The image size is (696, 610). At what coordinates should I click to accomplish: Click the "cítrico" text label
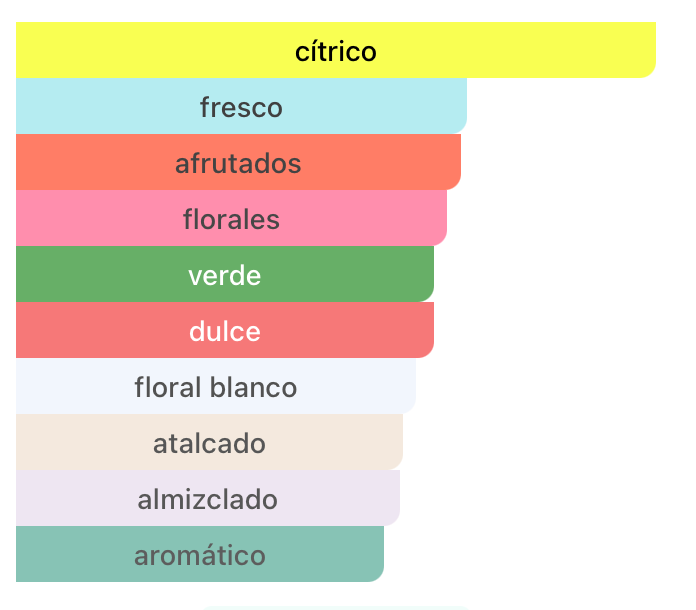click(336, 51)
